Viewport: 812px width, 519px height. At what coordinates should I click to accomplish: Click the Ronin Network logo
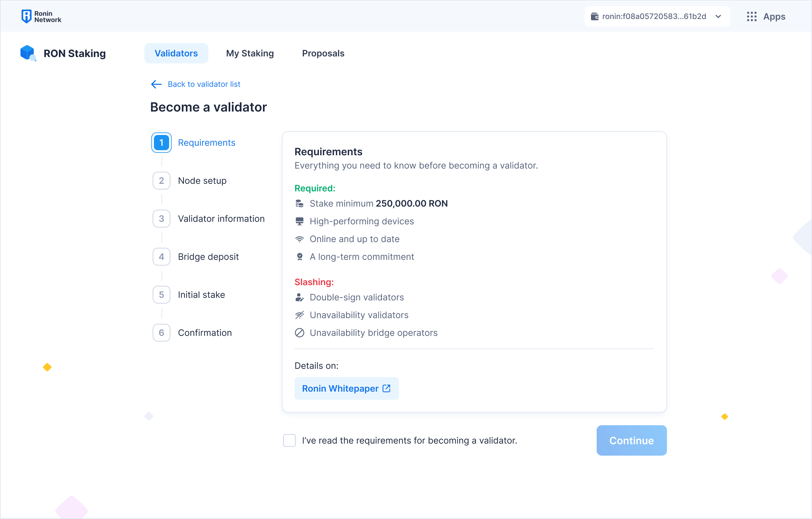[41, 16]
